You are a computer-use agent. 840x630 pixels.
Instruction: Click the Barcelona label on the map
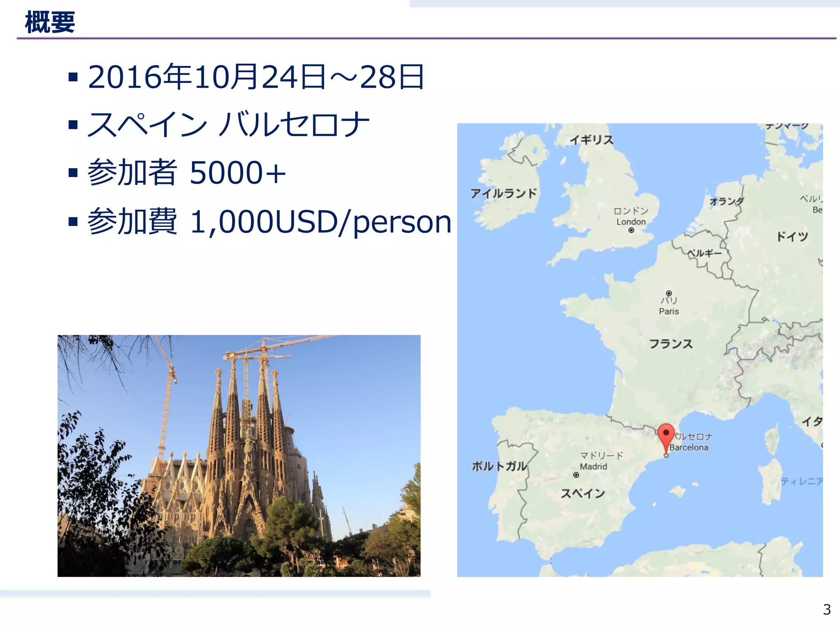[x=689, y=447]
